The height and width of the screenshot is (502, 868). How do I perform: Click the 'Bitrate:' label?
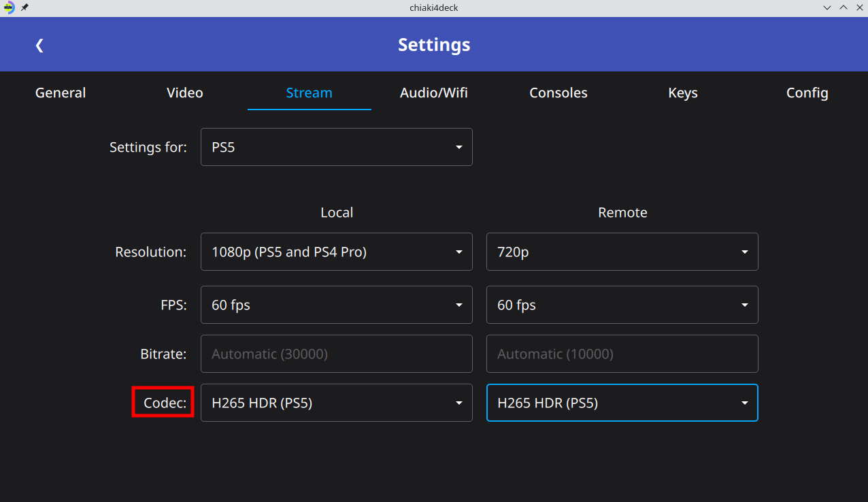(x=163, y=354)
